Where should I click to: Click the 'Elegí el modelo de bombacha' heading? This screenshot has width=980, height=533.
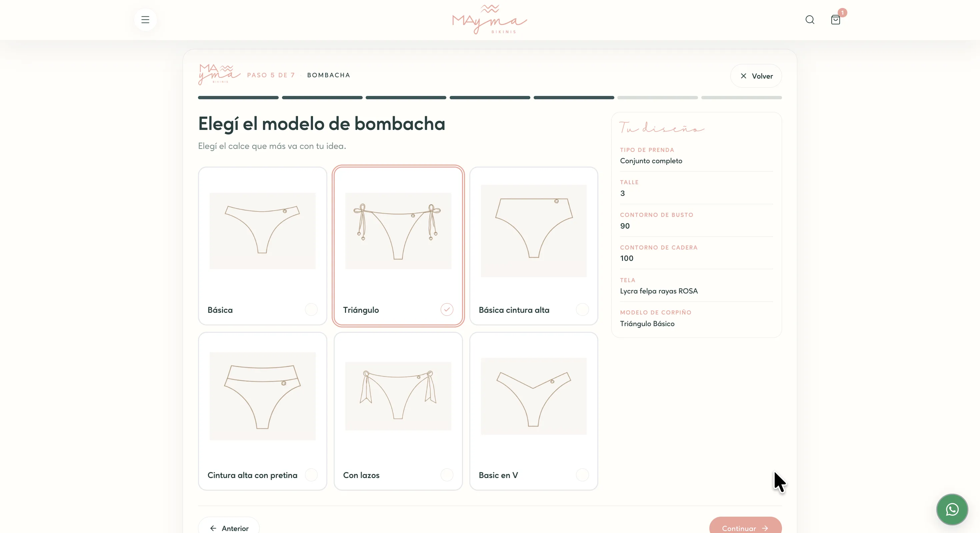(321, 124)
